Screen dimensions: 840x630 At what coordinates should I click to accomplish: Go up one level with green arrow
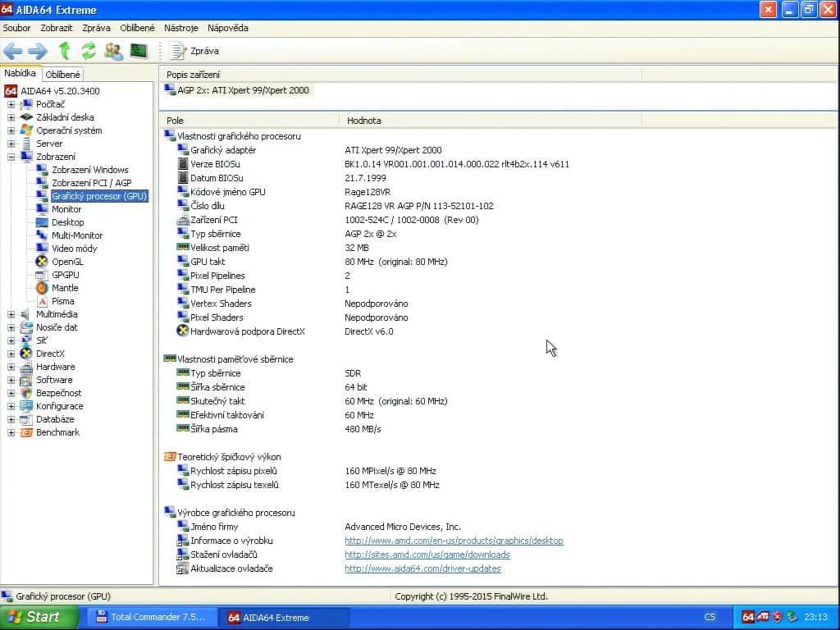coord(64,51)
